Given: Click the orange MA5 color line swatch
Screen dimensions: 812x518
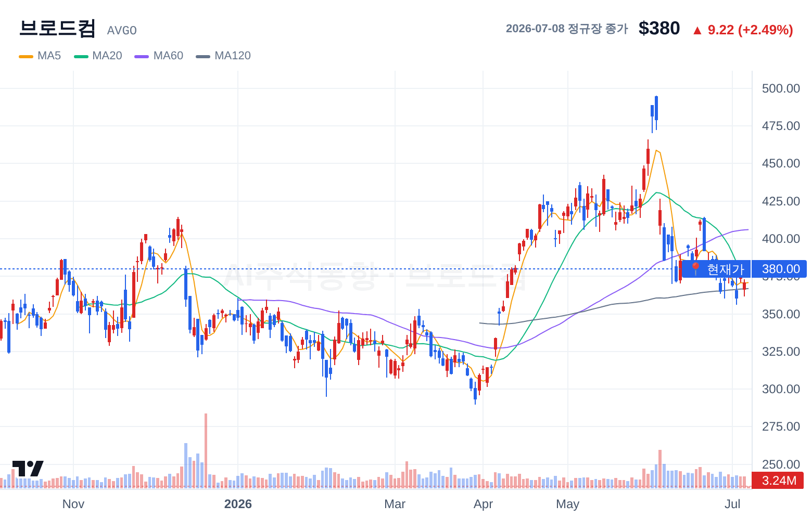Looking at the screenshot, I should coord(26,56).
